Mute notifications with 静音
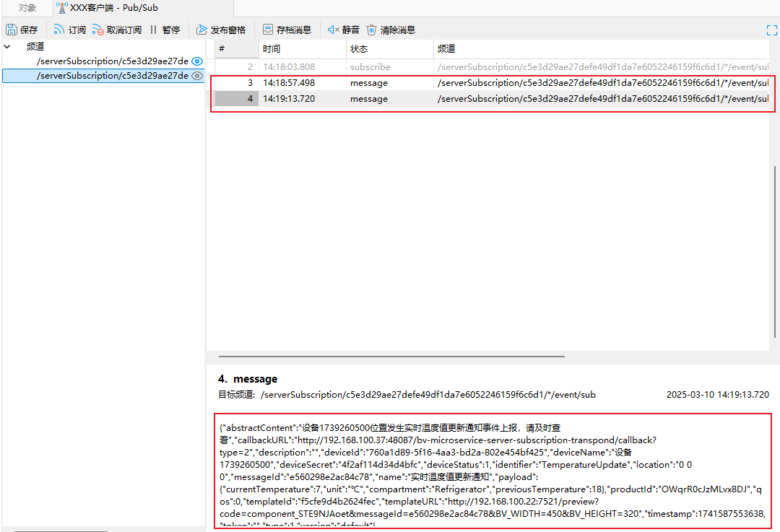 [343, 30]
